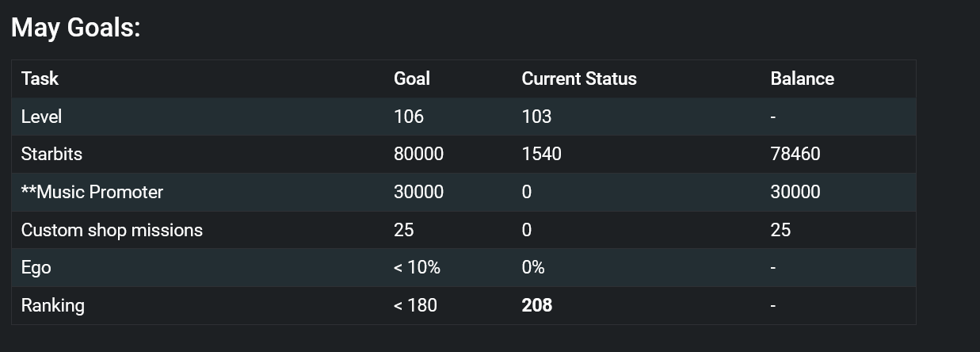Image resolution: width=980 pixels, height=352 pixels.
Task: Click the Balance column header
Action: point(802,78)
